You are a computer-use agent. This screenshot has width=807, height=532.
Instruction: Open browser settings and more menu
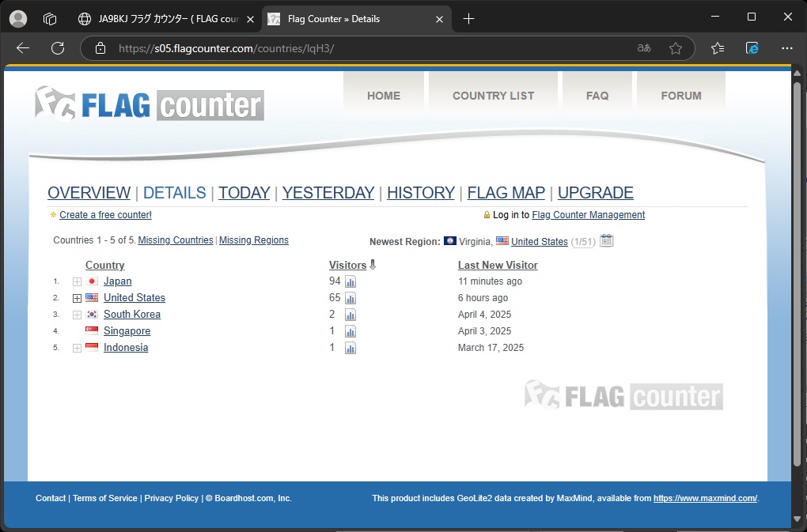(x=787, y=48)
